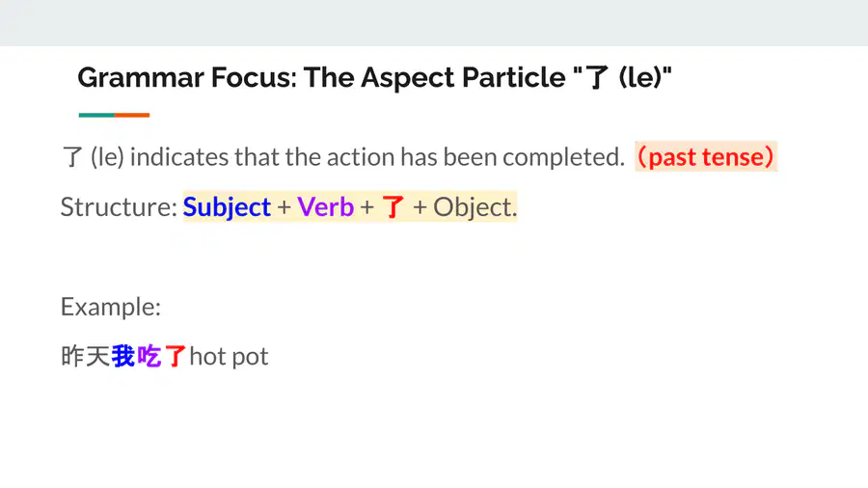Select the highlighted "(past tense)" text
868x488 pixels.
(x=706, y=156)
